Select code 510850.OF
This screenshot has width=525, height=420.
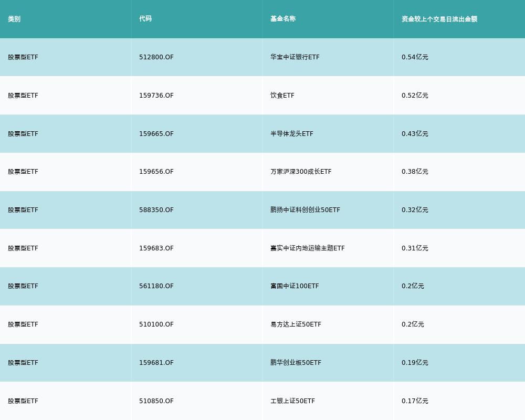coord(156,401)
